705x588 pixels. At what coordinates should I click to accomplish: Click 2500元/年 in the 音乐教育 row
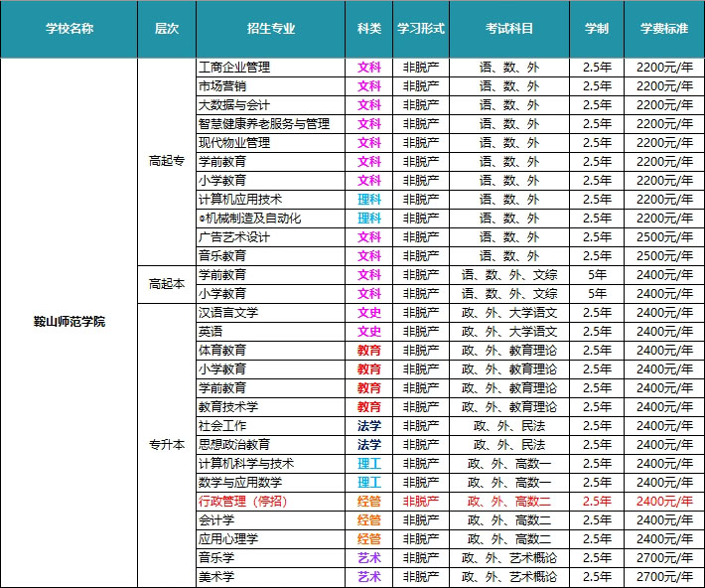(x=664, y=256)
